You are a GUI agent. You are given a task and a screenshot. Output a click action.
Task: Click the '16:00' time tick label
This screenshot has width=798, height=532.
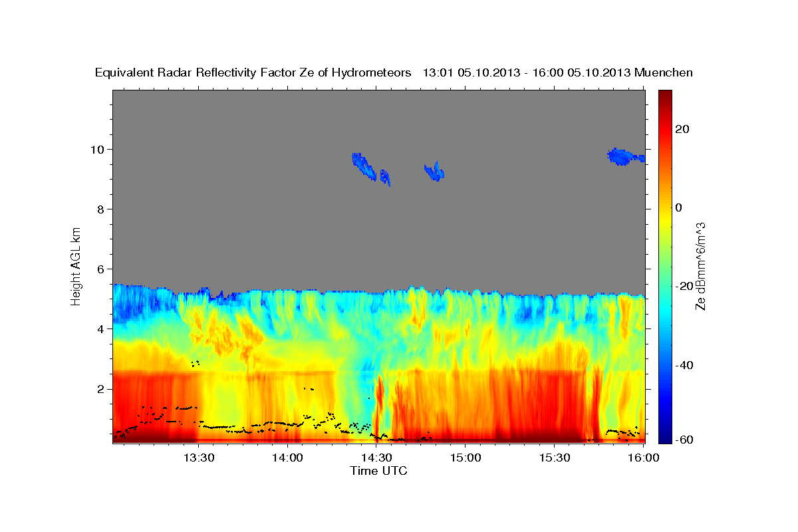(644, 458)
